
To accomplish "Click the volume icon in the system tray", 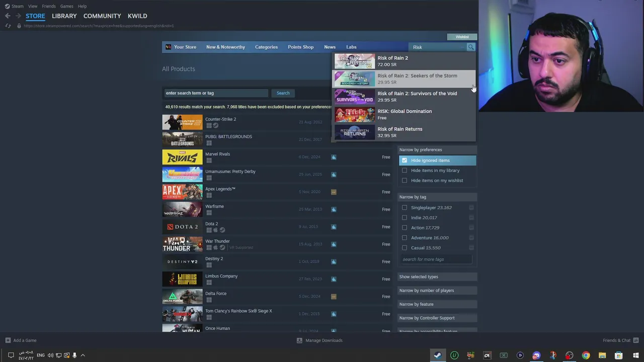I will (50, 355).
